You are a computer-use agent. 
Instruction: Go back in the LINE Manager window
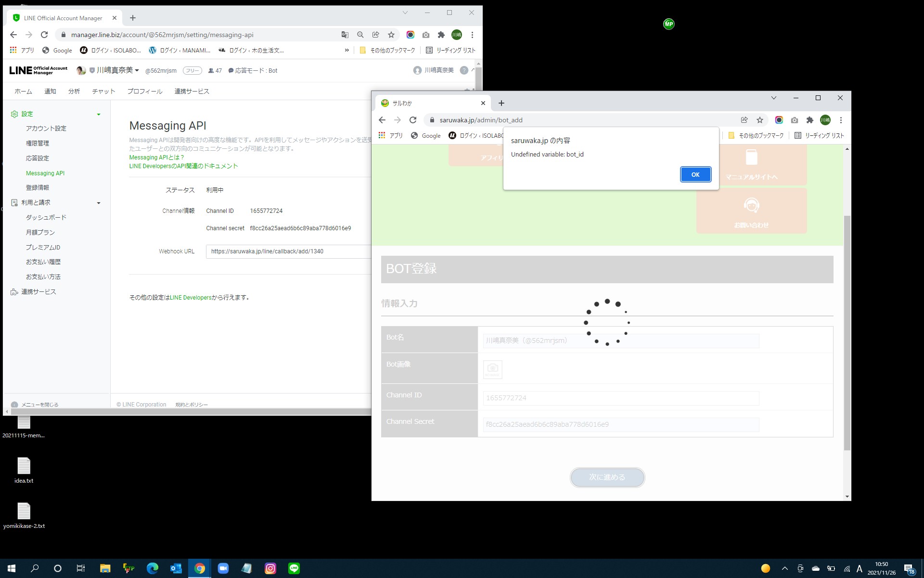pyautogui.click(x=13, y=35)
